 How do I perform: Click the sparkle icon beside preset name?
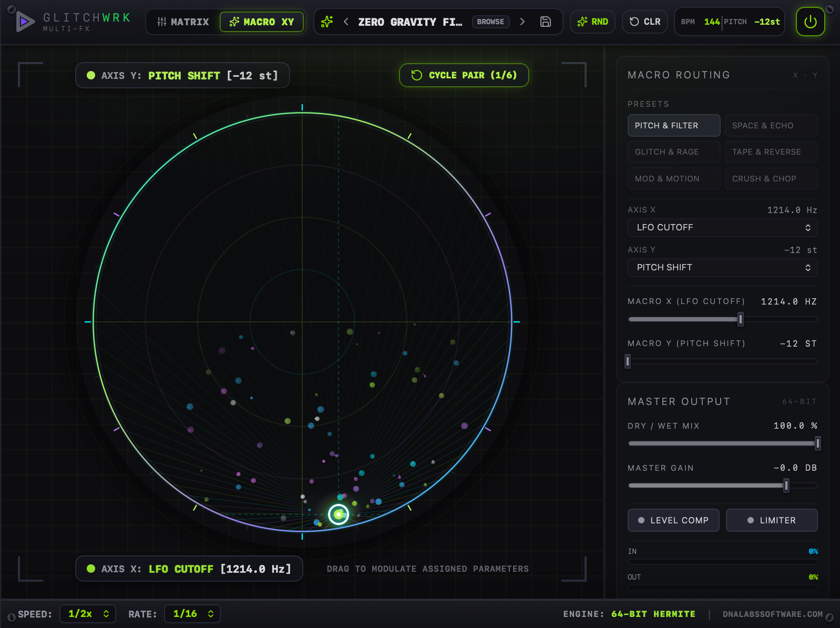coord(327,22)
